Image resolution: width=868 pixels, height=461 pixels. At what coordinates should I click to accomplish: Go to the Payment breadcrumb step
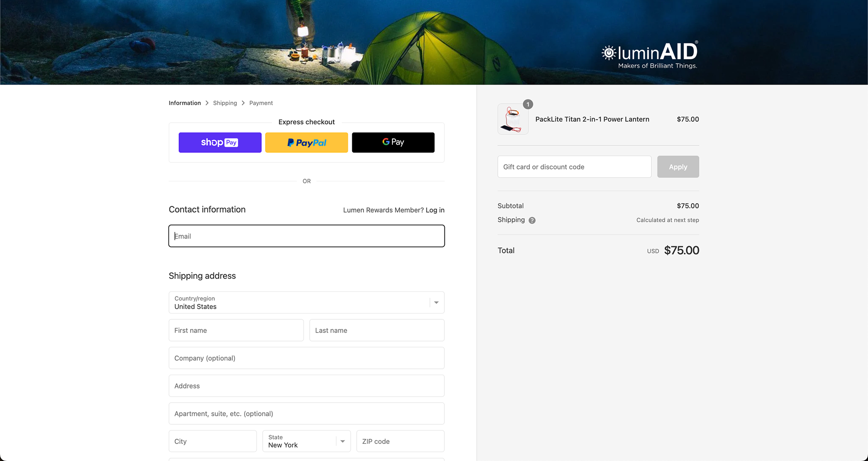[261, 103]
